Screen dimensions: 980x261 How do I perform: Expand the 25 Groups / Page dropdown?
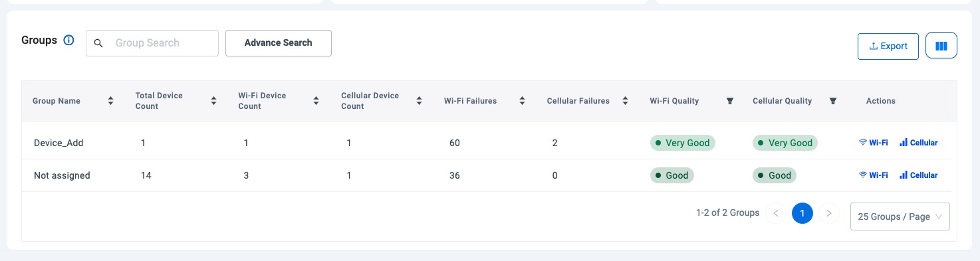point(900,217)
